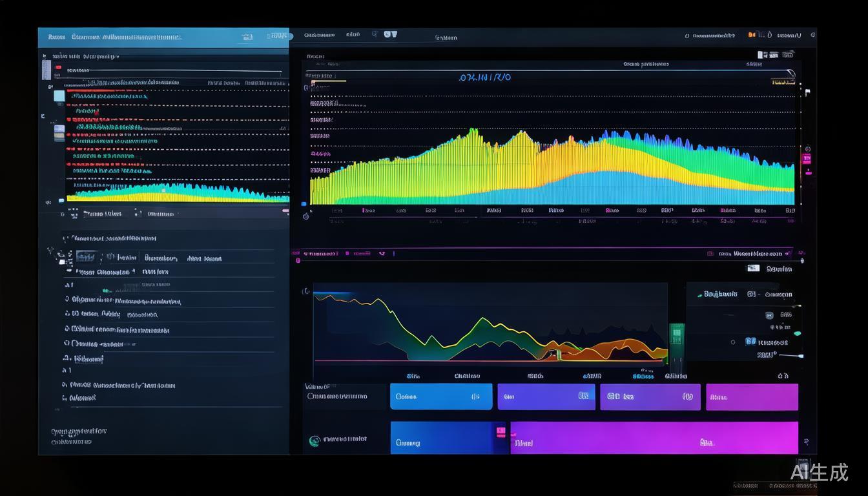Click the teal circular icon beside bottom track row

pyautogui.click(x=315, y=441)
